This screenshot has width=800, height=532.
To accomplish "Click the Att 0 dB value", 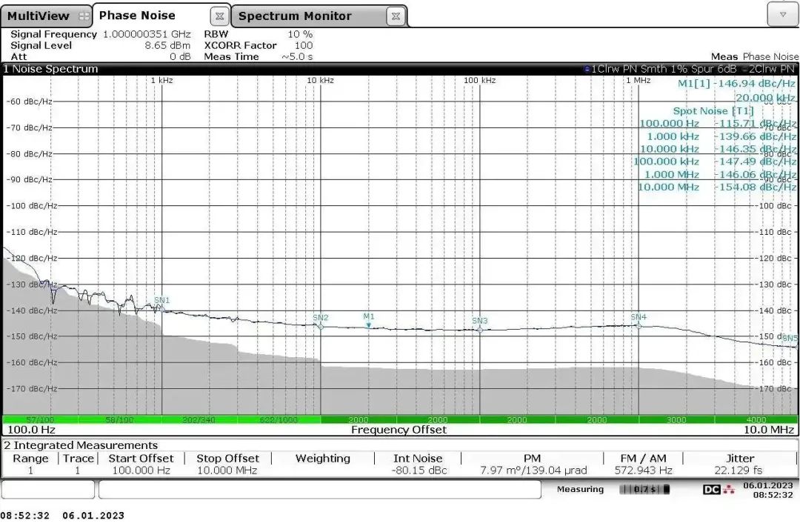I will (x=180, y=56).
